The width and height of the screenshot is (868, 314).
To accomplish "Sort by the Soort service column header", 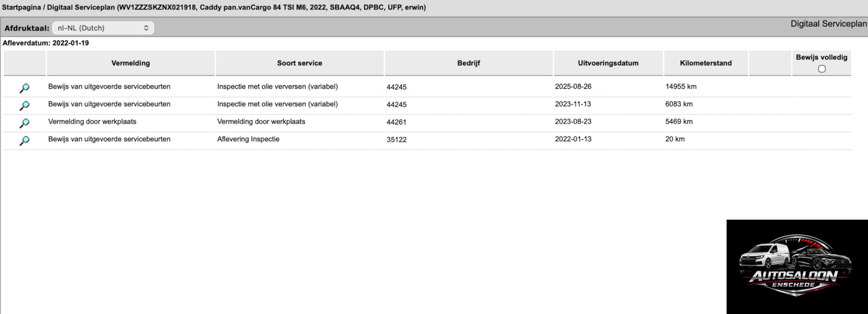I will point(299,63).
